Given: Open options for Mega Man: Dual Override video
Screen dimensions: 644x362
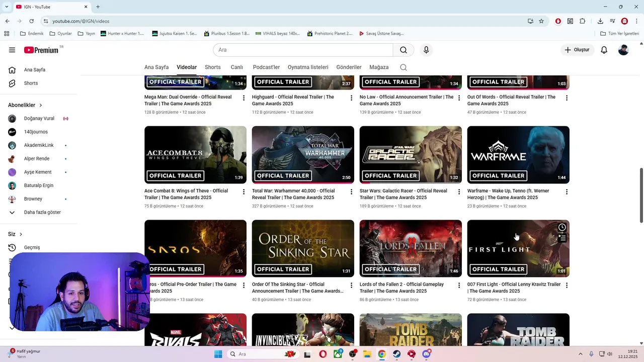Looking at the screenshot, I should point(244,98).
